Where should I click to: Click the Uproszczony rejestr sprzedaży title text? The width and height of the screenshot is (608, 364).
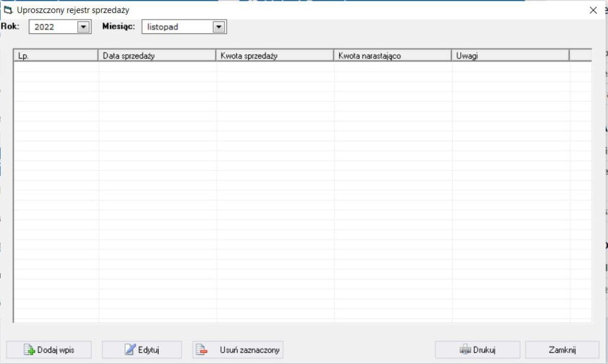pyautogui.click(x=73, y=10)
